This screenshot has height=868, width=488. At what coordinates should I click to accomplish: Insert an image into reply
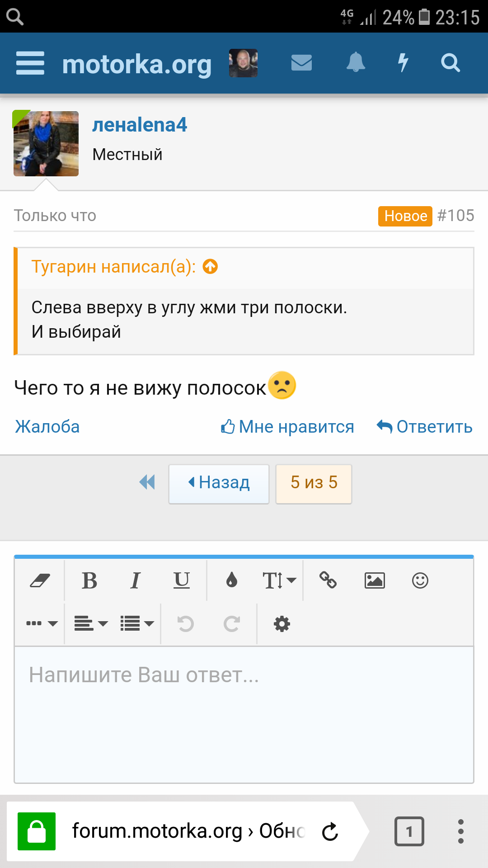[x=375, y=580]
